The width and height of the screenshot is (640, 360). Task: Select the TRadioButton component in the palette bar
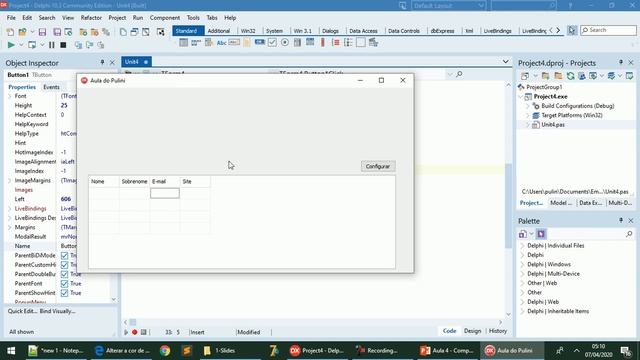[285, 42]
